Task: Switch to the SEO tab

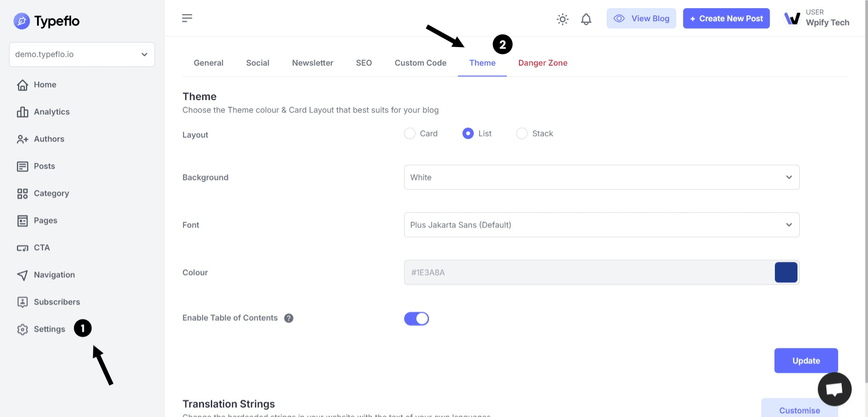Action: click(364, 63)
